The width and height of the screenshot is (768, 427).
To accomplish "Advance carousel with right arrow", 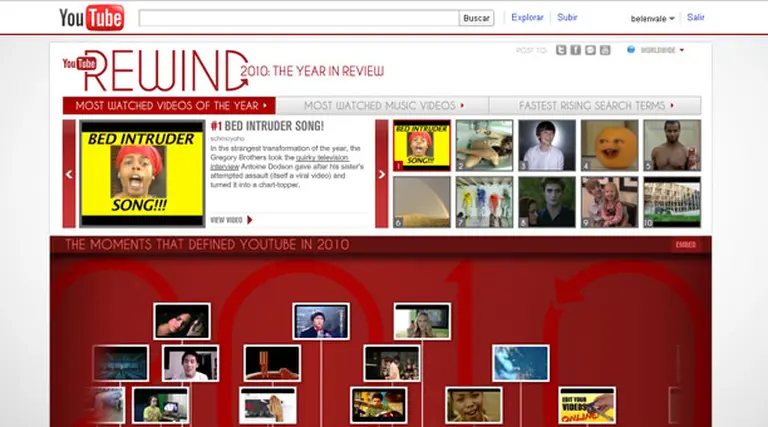I will 382,174.
